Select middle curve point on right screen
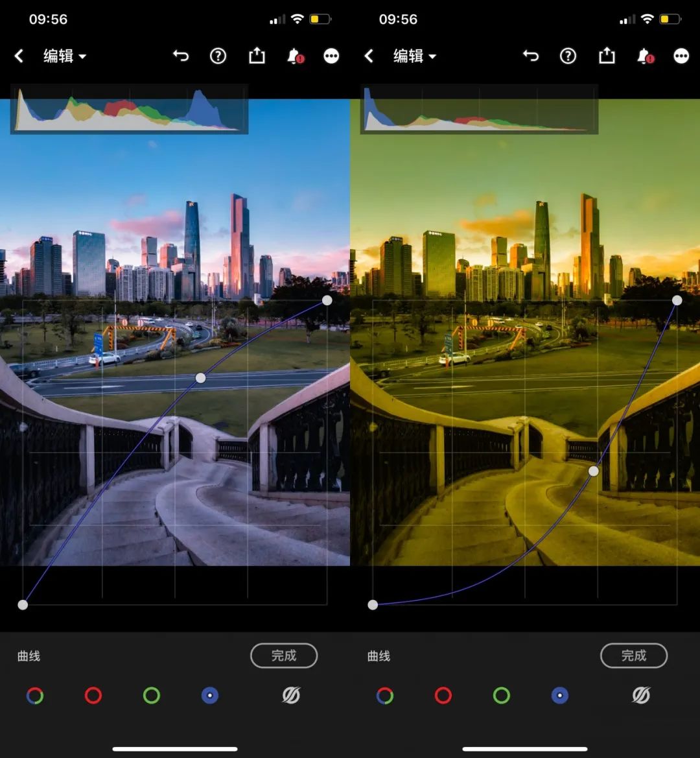Screen dimensions: 700x758 tap(594, 471)
